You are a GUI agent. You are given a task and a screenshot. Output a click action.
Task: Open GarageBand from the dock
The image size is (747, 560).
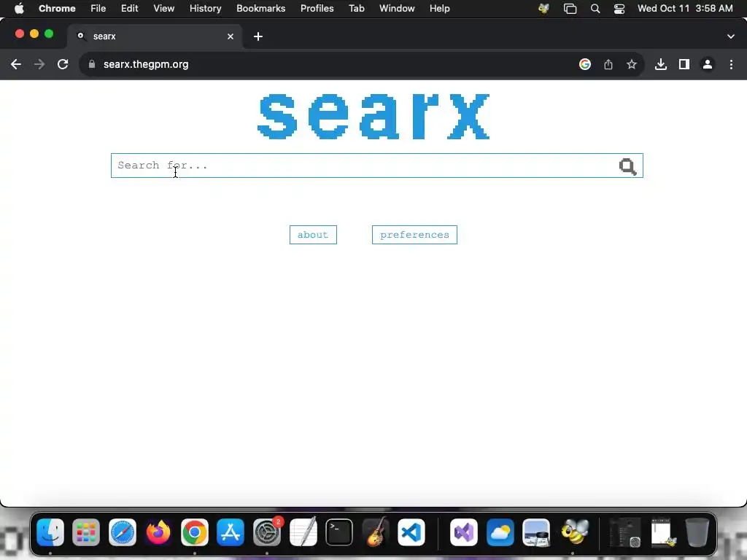click(x=376, y=532)
